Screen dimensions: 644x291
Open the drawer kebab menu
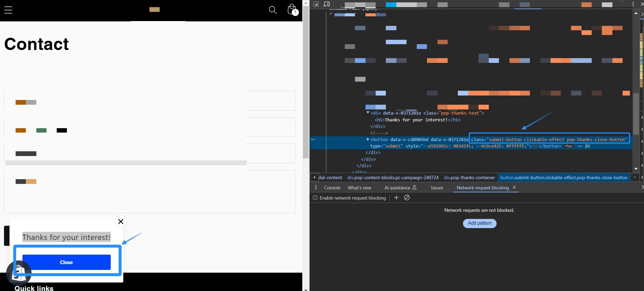(316, 188)
